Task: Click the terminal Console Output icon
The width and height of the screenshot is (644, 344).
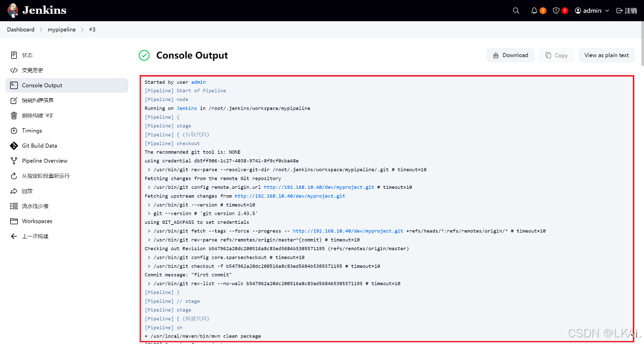Action: [x=14, y=85]
